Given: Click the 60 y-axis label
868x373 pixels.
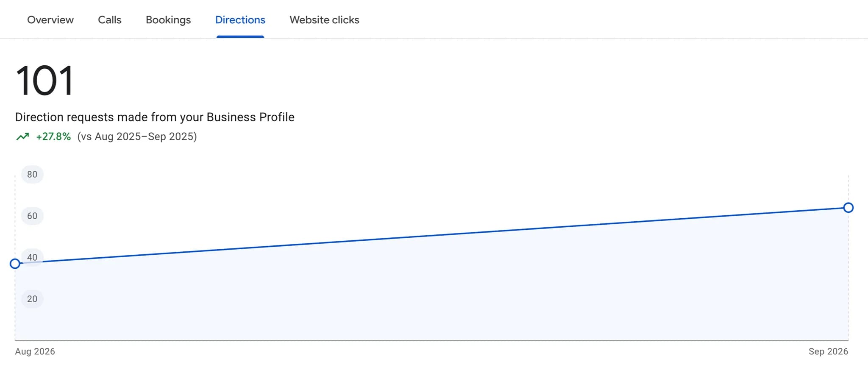Looking at the screenshot, I should (x=32, y=216).
